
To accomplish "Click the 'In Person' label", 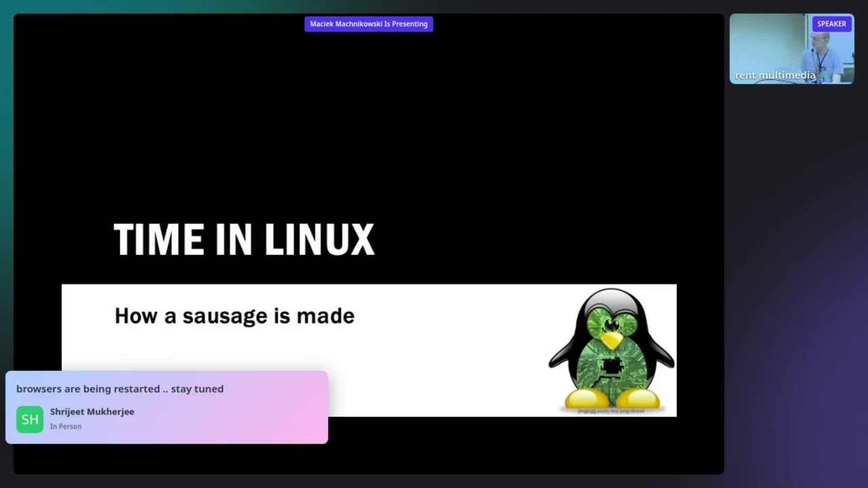I will 66,426.
